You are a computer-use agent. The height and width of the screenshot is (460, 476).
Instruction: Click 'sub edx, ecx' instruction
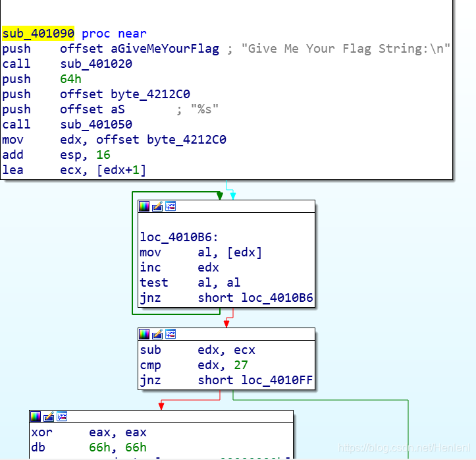click(198, 350)
